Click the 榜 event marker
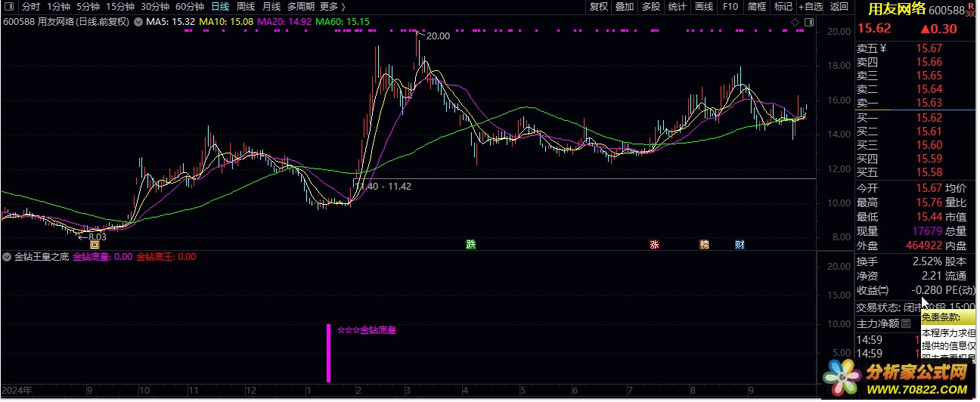The height and width of the screenshot is (402, 980). [x=704, y=244]
